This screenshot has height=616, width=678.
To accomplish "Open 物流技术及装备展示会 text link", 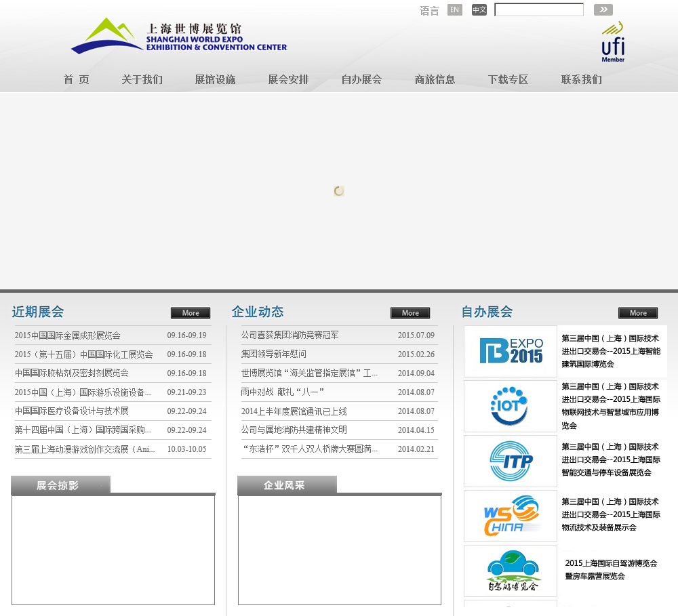I will point(611,514).
